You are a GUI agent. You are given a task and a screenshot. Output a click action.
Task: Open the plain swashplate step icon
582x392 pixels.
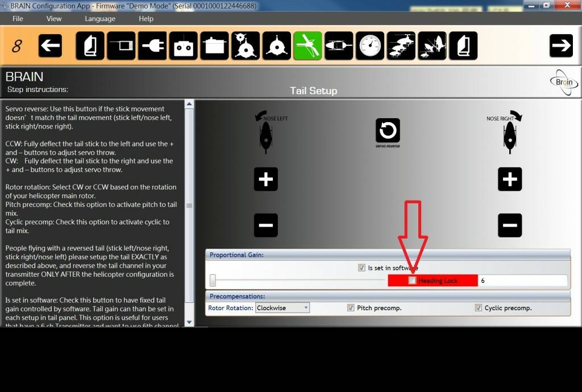(277, 45)
